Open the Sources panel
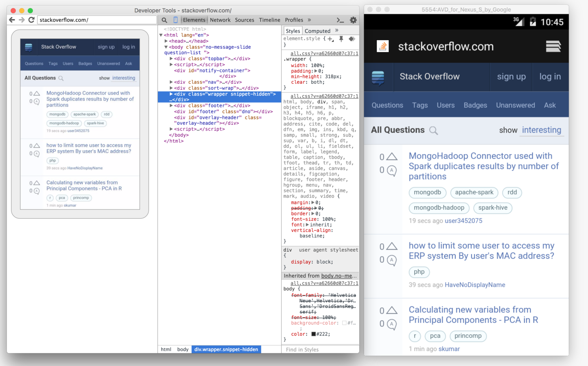The width and height of the screenshot is (588, 366). click(245, 20)
